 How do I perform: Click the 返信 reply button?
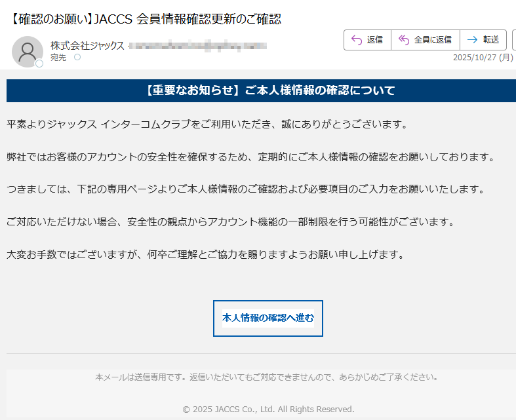(367, 40)
